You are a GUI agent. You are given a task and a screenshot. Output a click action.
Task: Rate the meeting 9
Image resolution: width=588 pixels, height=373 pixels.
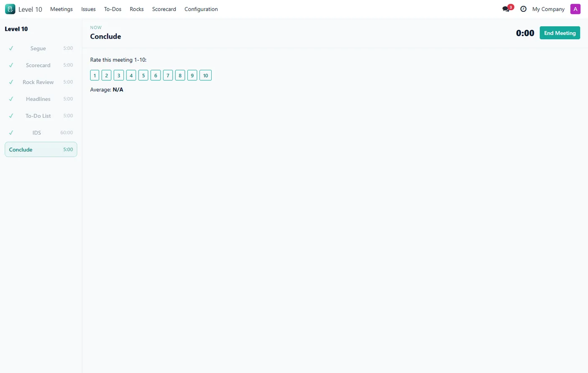point(192,75)
